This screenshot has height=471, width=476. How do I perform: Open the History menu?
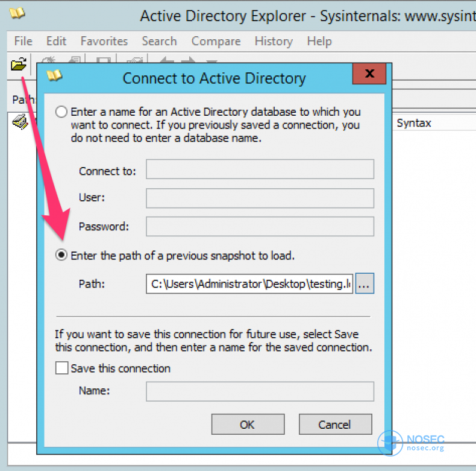pyautogui.click(x=274, y=41)
